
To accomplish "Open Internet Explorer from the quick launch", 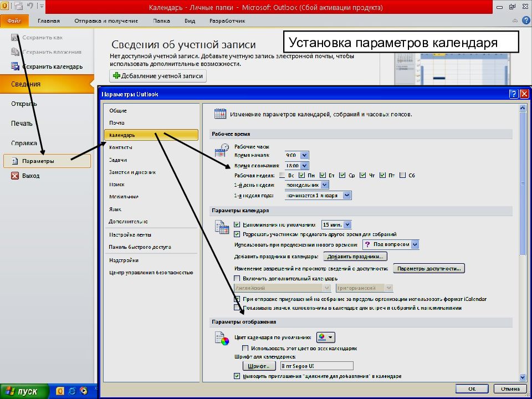I will tap(72, 391).
